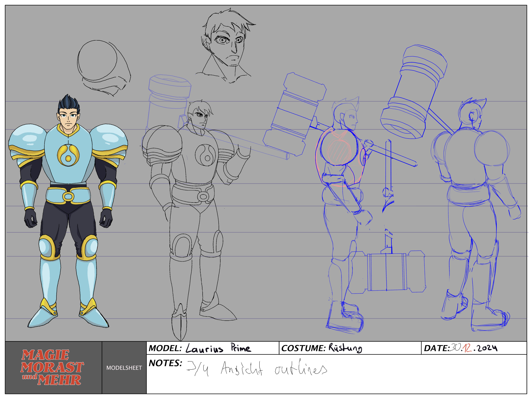The image size is (532, 399).
Task: Click the emblem on line-art chestplate
Action: pos(205,155)
